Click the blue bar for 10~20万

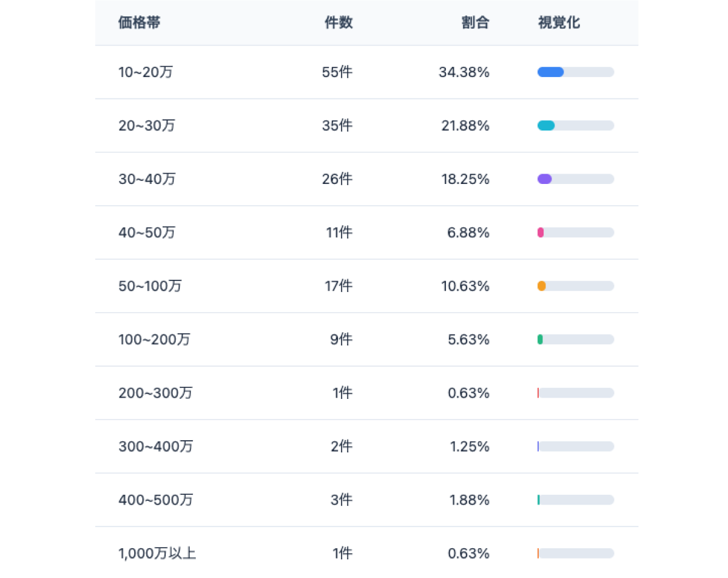[x=550, y=72]
